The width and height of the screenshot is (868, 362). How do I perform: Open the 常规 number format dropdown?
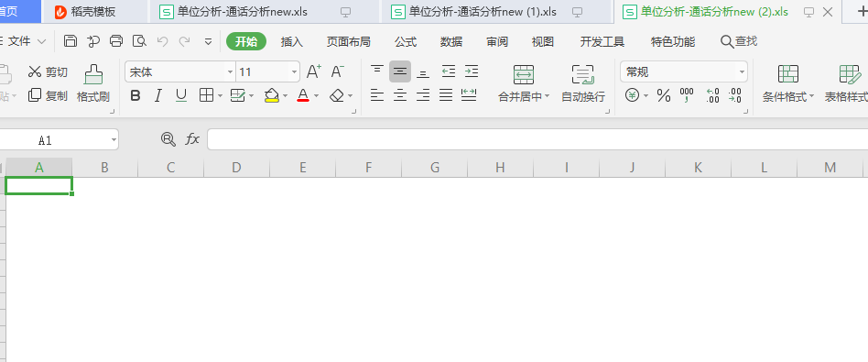(742, 72)
